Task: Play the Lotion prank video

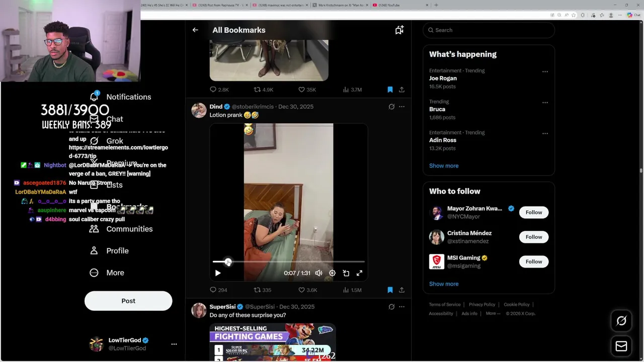Action: coord(218,273)
